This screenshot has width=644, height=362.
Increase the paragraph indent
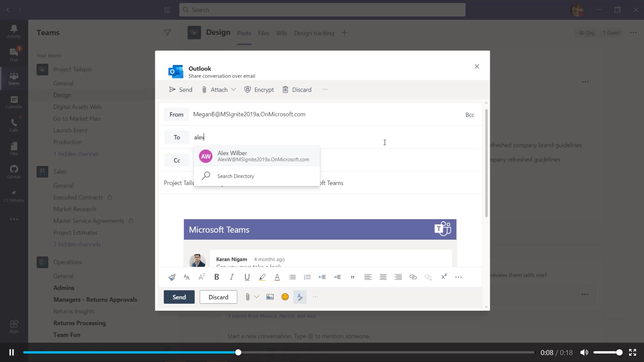(337, 277)
